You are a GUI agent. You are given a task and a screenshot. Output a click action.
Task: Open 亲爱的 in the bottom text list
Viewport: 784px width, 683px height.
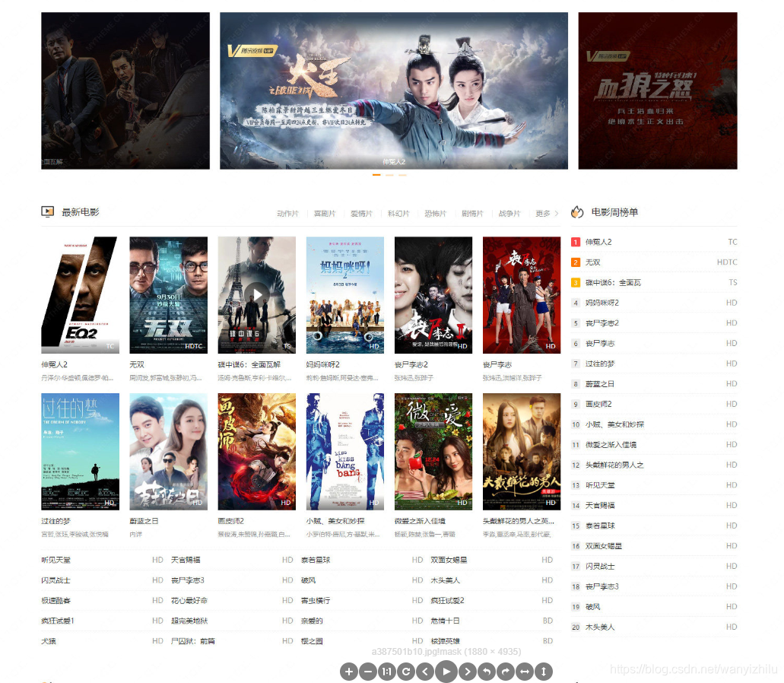(312, 621)
